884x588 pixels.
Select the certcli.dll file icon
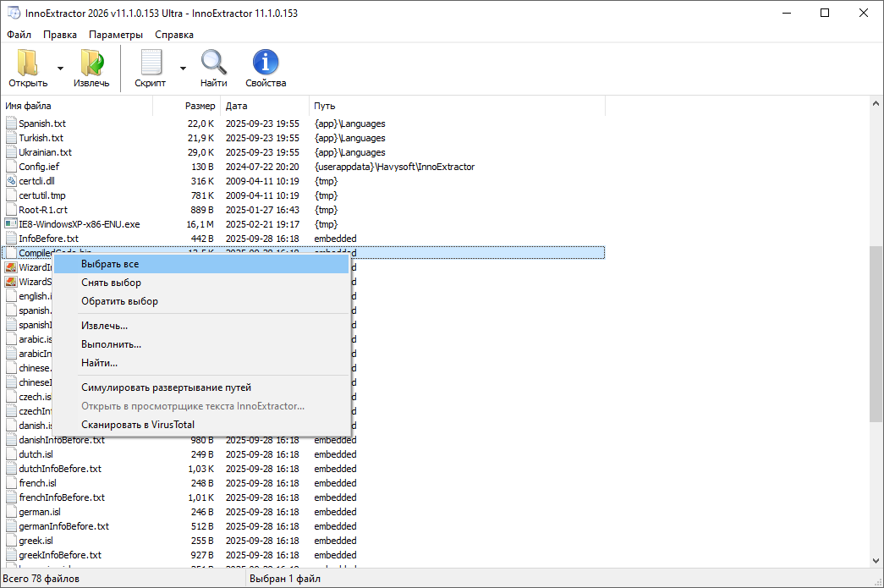pos(11,181)
